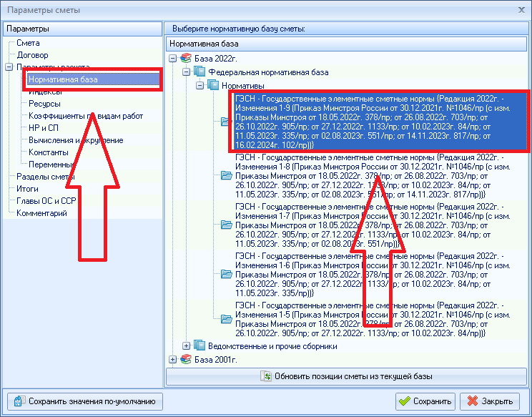
Task: Collapse the Федеральная нормативная база node
Action: coord(186,72)
